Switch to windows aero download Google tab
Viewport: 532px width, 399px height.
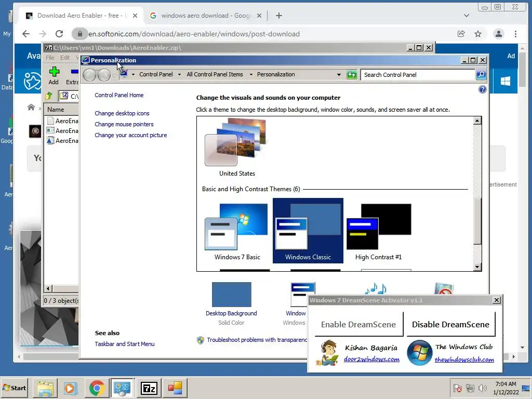pos(205,16)
